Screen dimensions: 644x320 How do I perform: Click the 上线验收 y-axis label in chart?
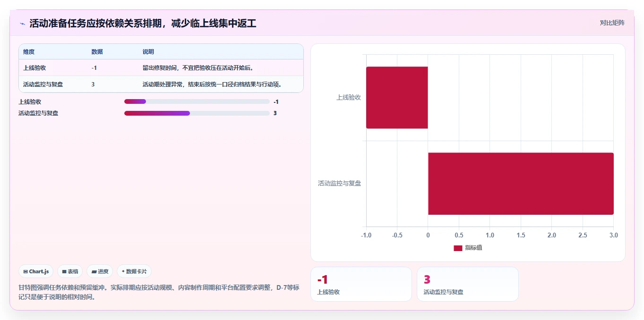pos(349,97)
